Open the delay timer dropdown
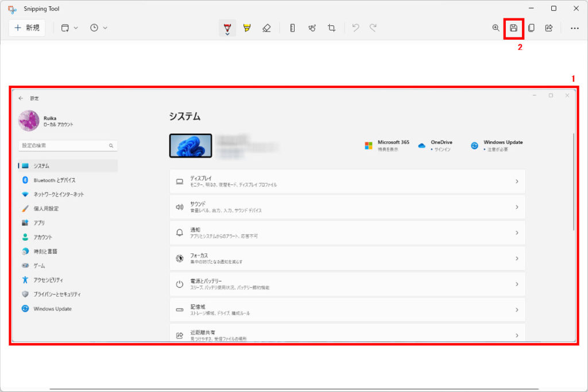This screenshot has height=392, width=588. [x=99, y=28]
